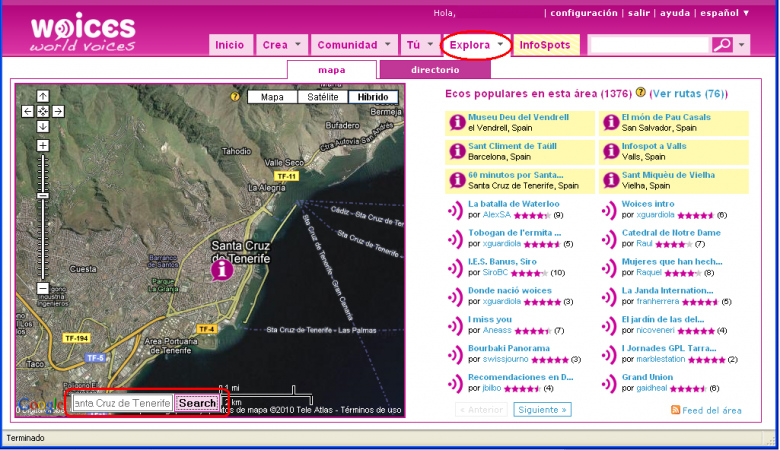Click the echo sound icon for La batalla de Waterloo

point(455,210)
